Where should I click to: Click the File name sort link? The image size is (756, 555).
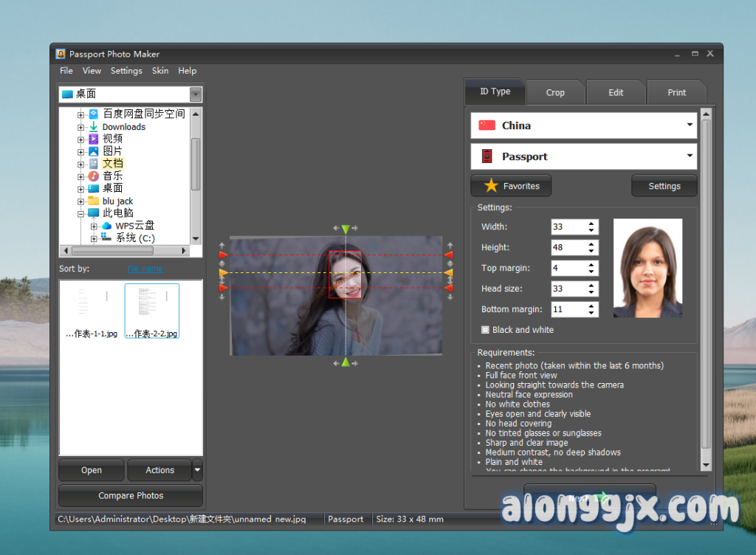point(145,269)
